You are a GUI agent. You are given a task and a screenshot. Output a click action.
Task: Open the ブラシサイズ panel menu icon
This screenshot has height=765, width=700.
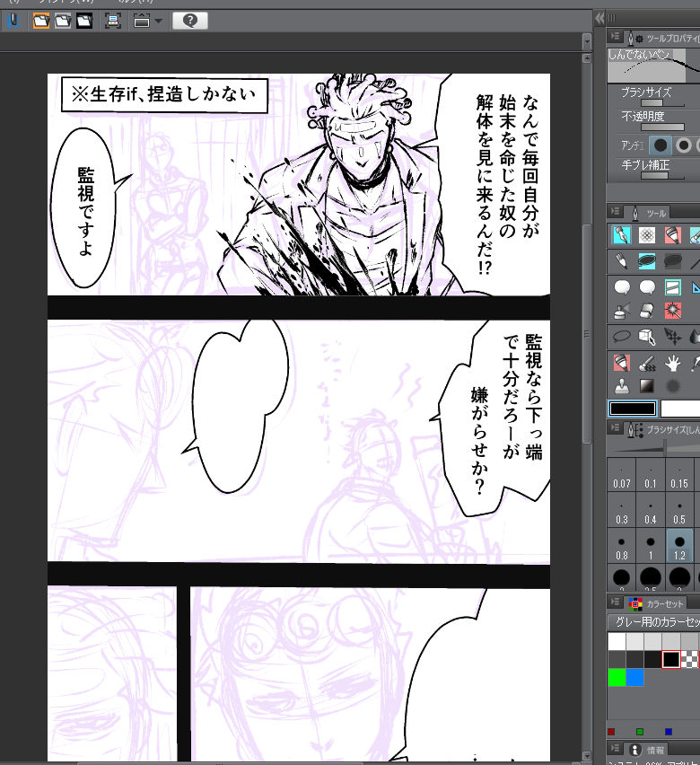click(615, 428)
